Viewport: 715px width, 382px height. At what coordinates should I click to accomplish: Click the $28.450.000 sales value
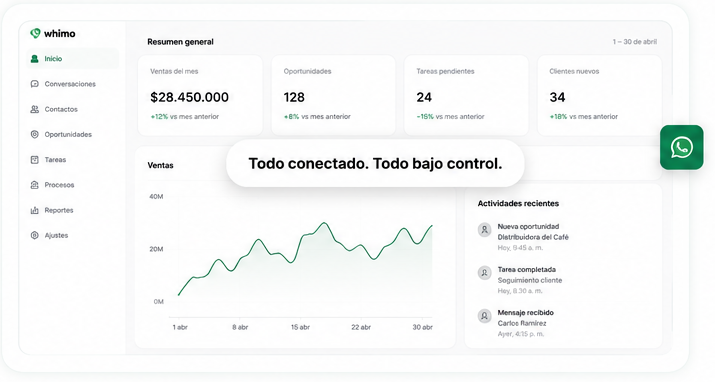[x=189, y=97]
